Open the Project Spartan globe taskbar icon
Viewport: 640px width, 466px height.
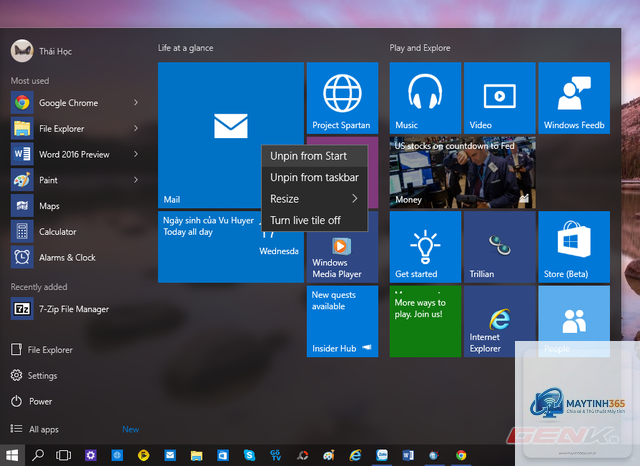coord(117,455)
